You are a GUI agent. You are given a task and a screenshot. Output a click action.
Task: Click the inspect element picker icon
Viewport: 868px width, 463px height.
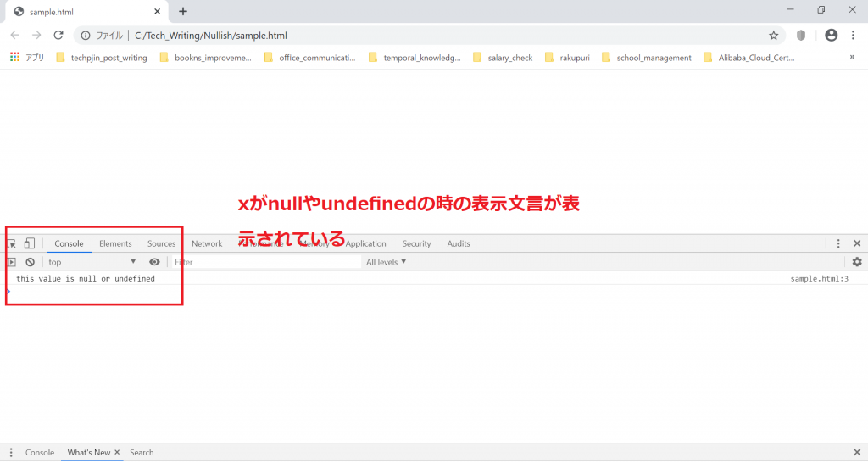[12, 244]
